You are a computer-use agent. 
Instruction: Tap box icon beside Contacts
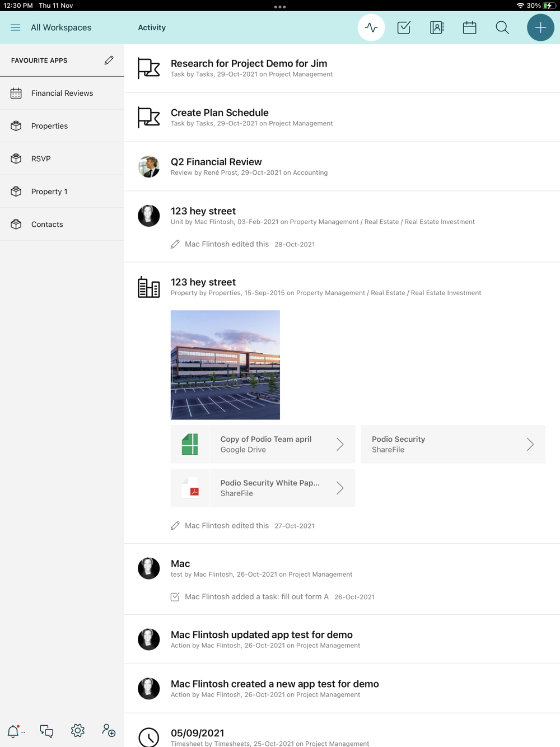pos(16,224)
